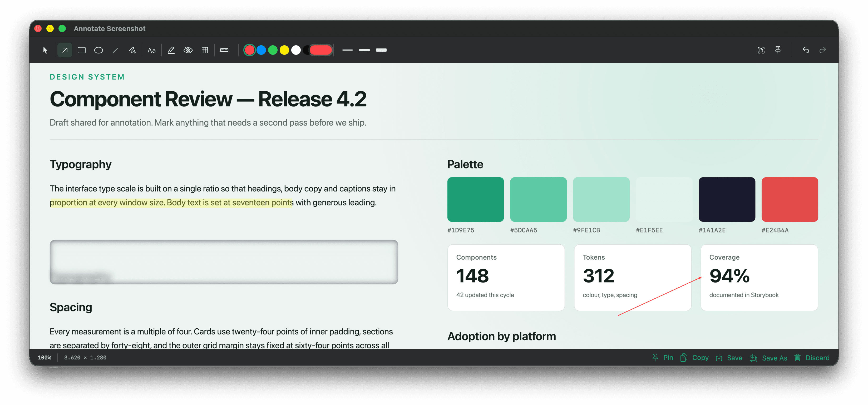
Task: Select the rectangle shape tool
Action: click(x=82, y=50)
